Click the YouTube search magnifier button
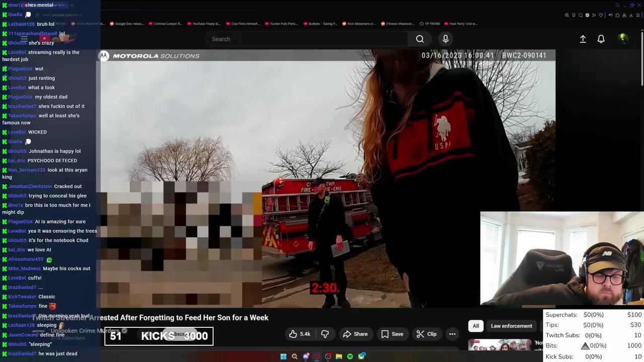This screenshot has width=644, height=362. coord(420,39)
